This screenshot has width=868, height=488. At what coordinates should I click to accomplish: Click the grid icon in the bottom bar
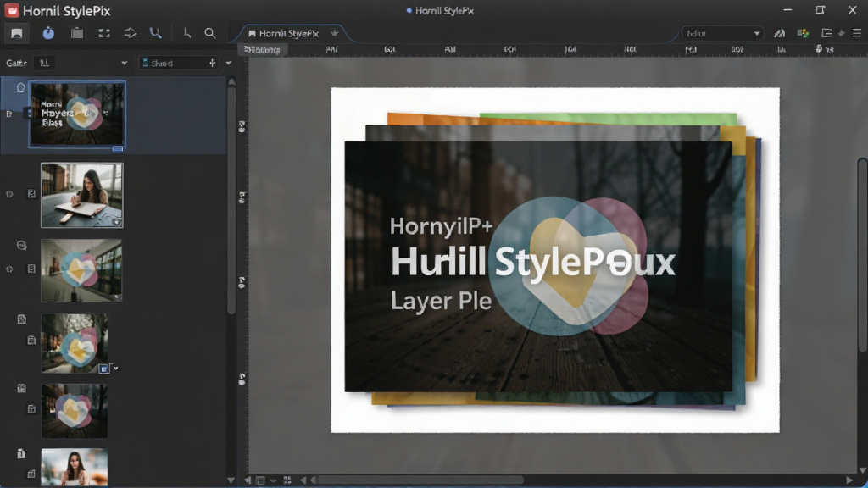coord(287,480)
